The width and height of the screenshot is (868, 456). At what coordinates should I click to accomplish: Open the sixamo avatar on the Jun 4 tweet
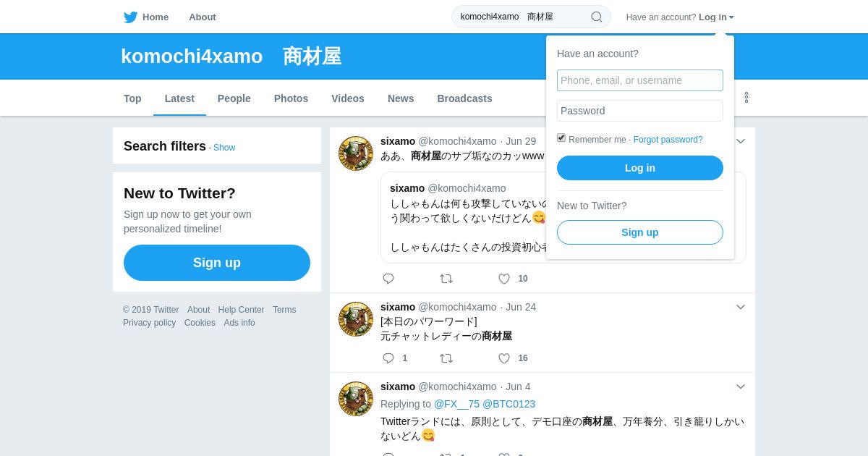click(x=356, y=399)
